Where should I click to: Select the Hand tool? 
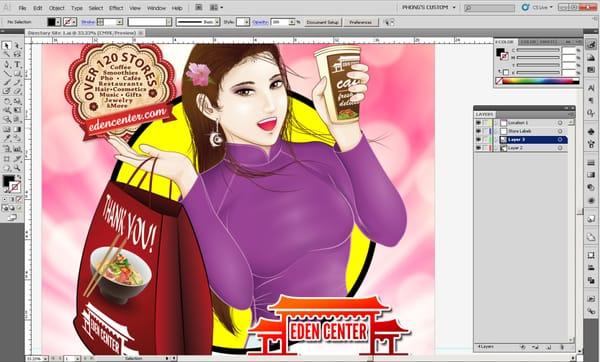click(7, 168)
